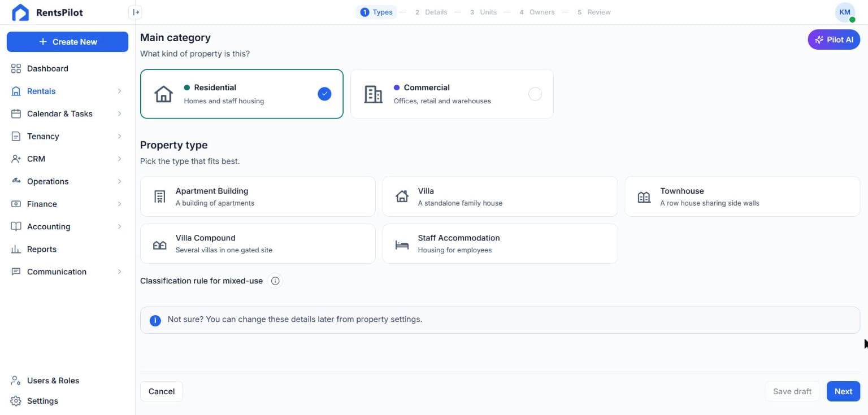Click the Apartment Building icon

[160, 196]
